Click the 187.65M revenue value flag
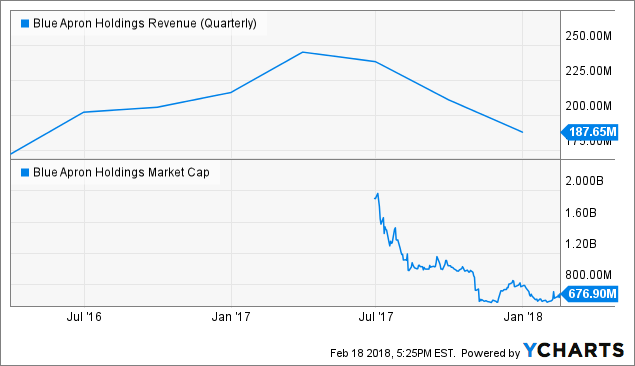The height and width of the screenshot is (366, 635). [590, 132]
